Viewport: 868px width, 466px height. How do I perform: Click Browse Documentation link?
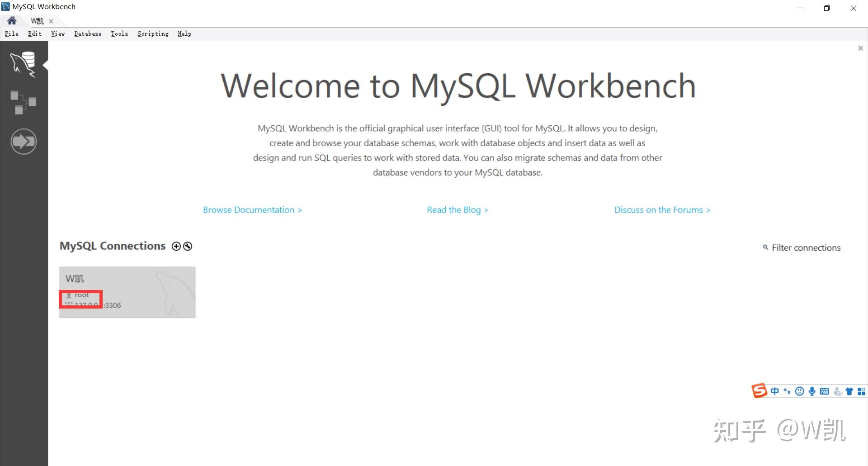click(x=252, y=210)
